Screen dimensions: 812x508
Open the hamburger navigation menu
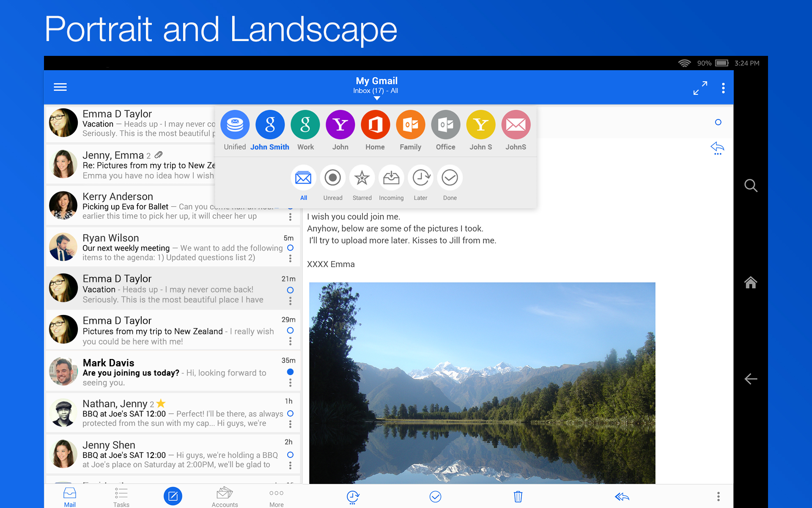60,87
